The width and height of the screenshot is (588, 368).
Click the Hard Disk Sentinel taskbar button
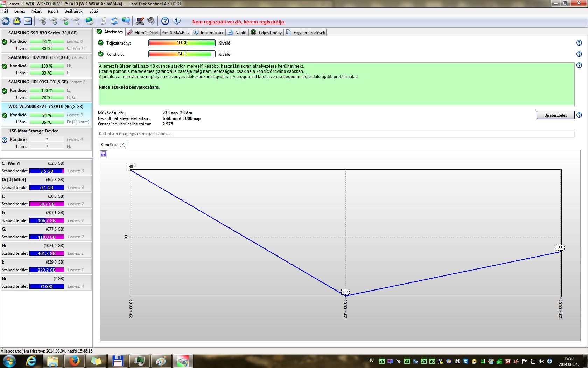(x=183, y=361)
